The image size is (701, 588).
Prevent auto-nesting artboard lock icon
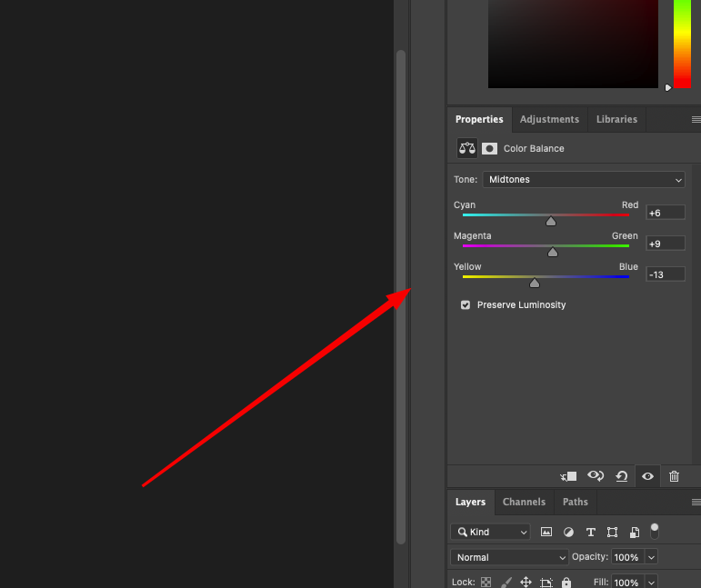[546, 583]
